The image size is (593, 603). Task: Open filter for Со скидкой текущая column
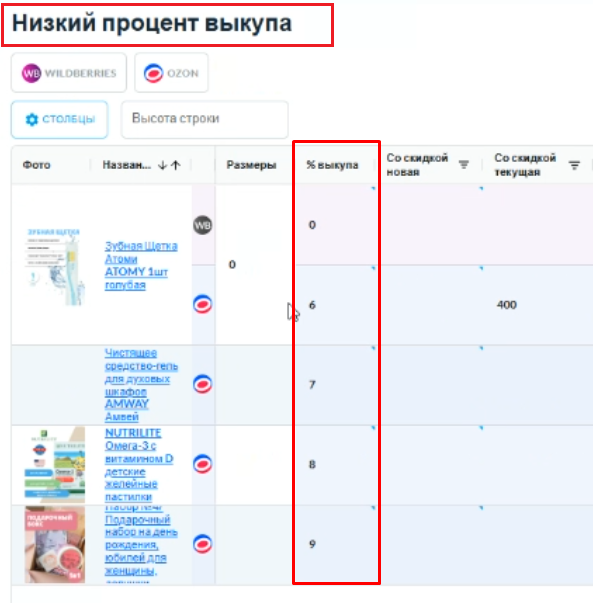point(574,166)
